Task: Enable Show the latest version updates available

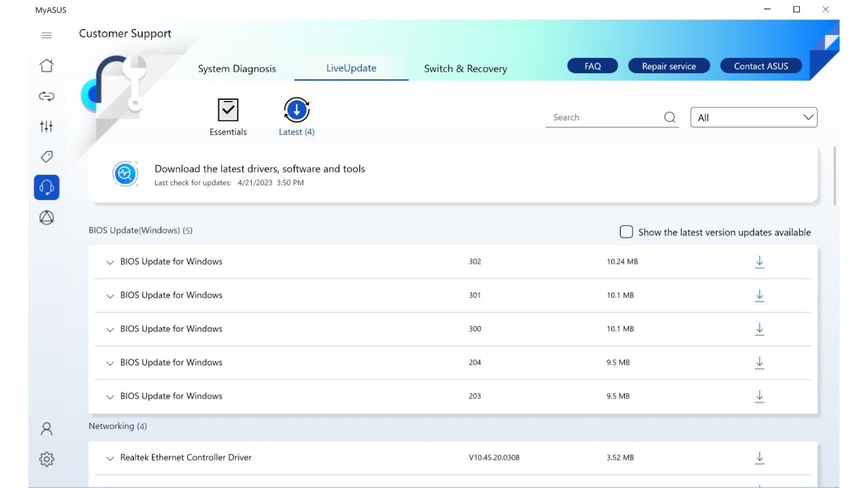Action: pyautogui.click(x=626, y=232)
